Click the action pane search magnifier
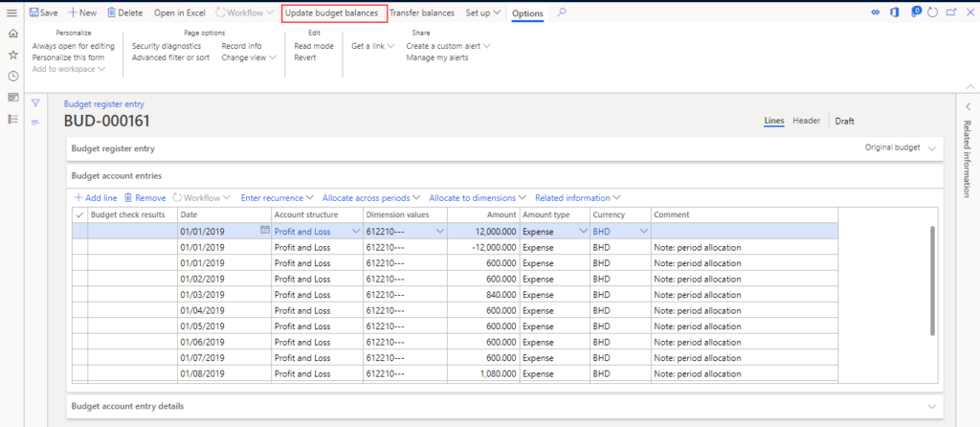Viewport: 980px width, 427px height. (x=562, y=12)
